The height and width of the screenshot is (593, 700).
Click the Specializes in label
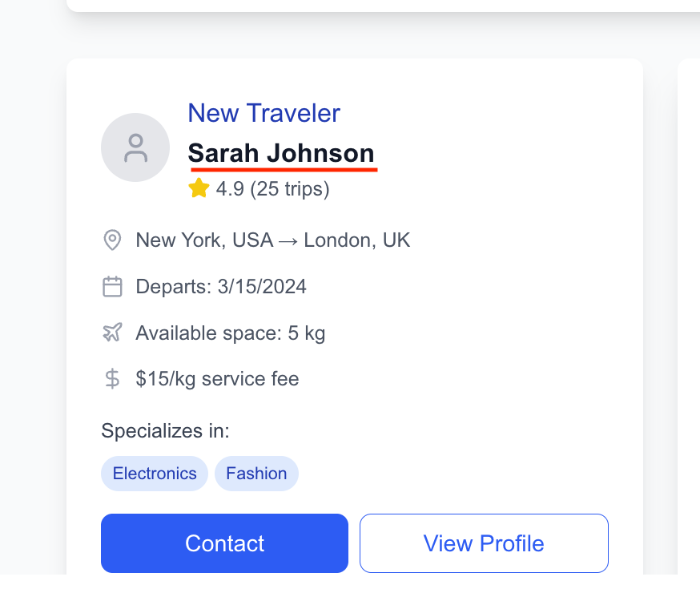[x=165, y=431]
